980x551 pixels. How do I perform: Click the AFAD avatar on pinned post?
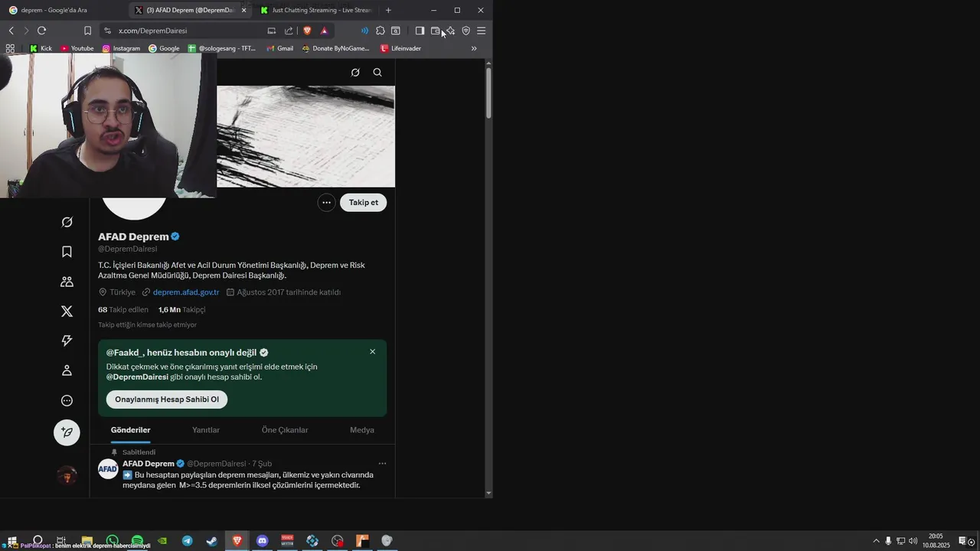108,468
